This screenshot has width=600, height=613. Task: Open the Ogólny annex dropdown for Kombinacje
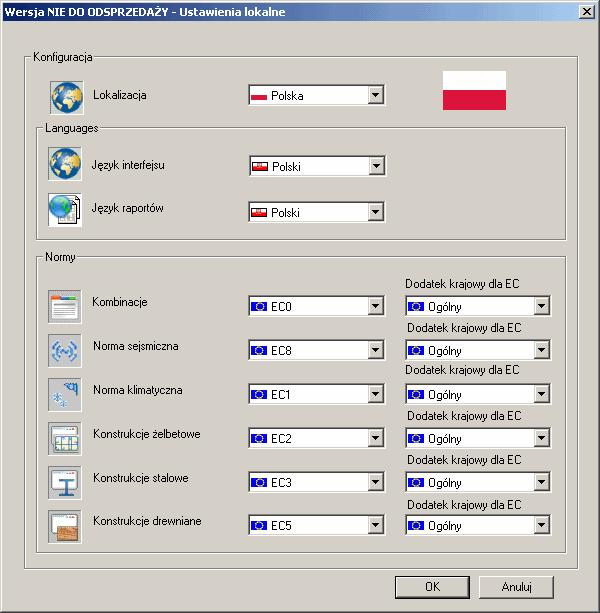[x=478, y=306]
